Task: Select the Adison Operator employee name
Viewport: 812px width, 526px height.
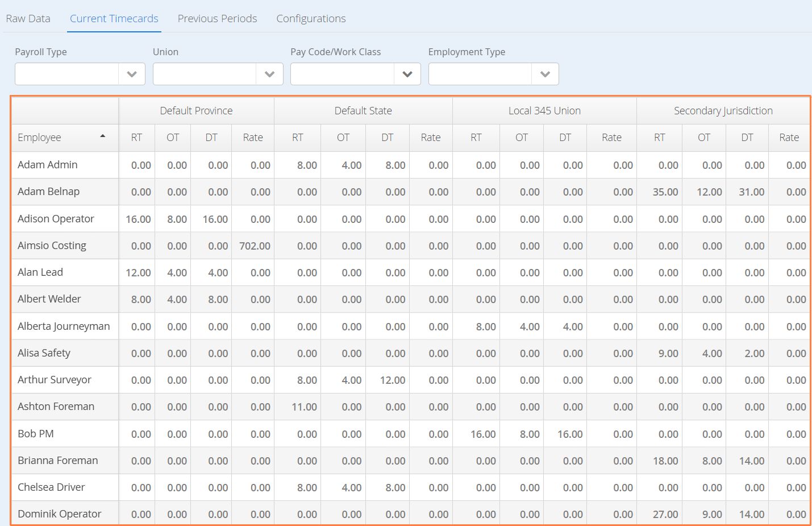Action: (x=56, y=219)
